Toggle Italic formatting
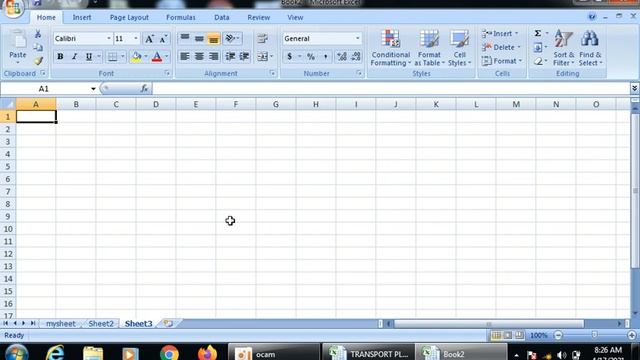 tap(74, 57)
